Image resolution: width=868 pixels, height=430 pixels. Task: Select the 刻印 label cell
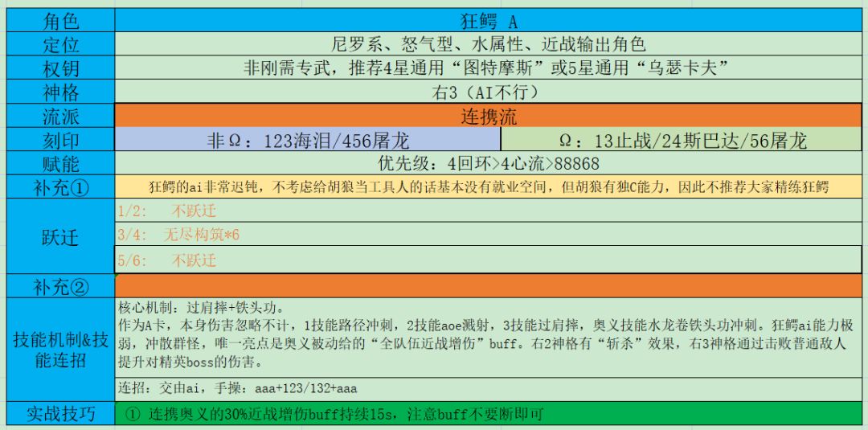(60, 140)
